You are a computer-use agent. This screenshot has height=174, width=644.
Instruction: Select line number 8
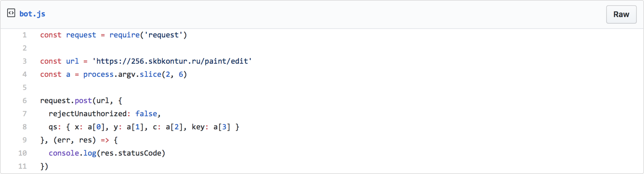pos(24,127)
